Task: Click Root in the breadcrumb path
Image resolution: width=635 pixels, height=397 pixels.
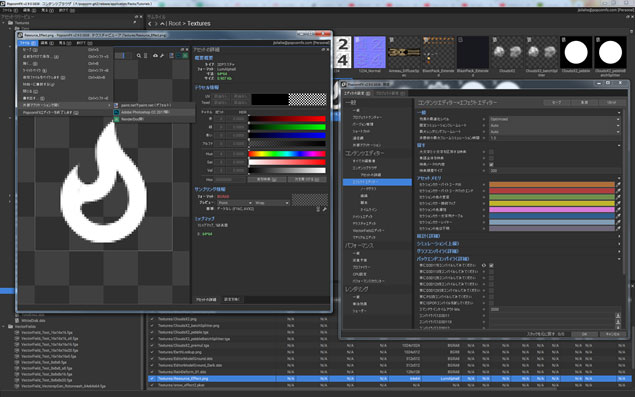Action: coord(175,23)
